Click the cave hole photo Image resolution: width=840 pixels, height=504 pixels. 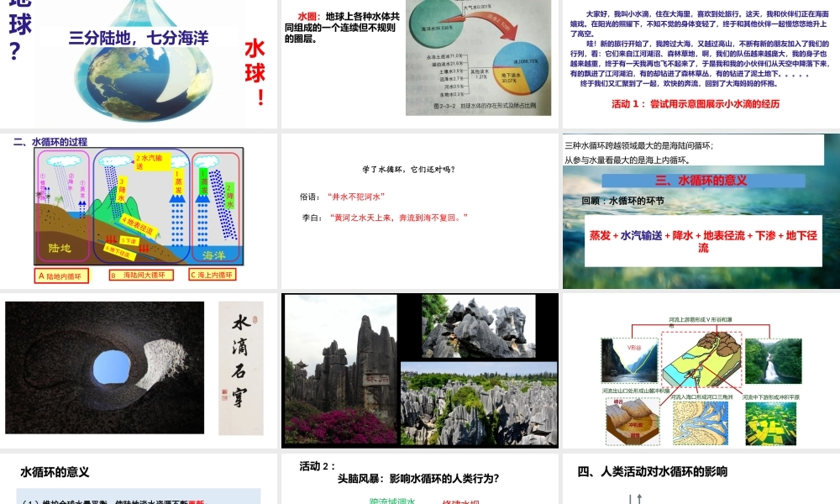click(104, 367)
